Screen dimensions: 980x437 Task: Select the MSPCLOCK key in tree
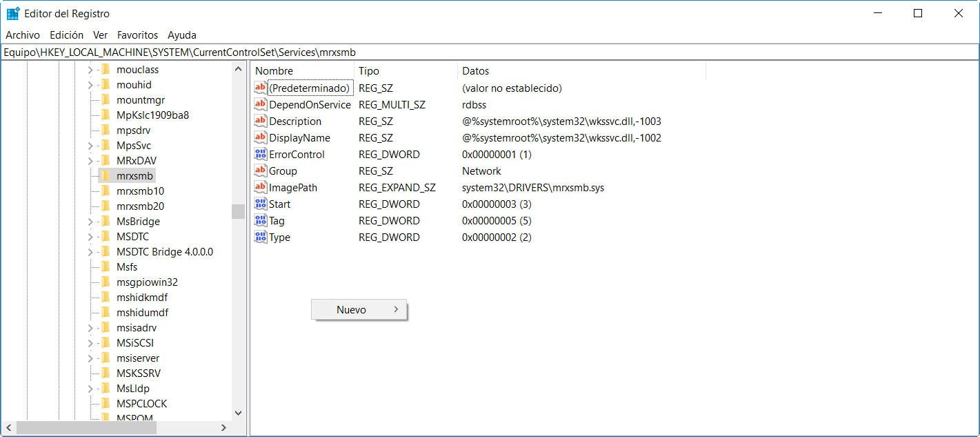[x=141, y=404]
